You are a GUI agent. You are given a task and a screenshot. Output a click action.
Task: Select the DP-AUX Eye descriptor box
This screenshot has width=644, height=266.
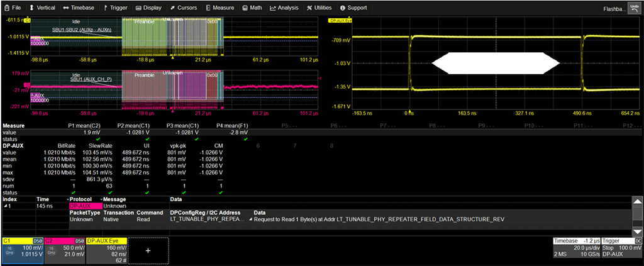pyautogui.click(x=107, y=250)
